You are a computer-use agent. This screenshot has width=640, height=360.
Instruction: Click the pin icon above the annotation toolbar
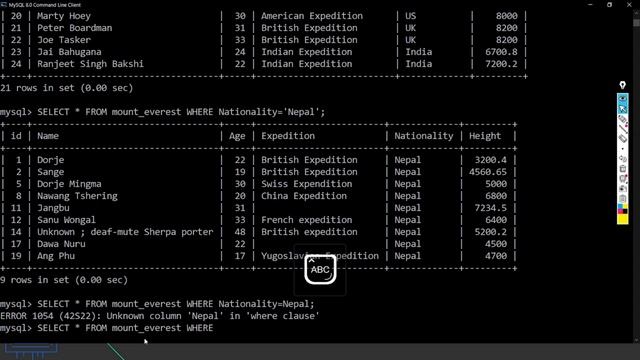[622, 85]
